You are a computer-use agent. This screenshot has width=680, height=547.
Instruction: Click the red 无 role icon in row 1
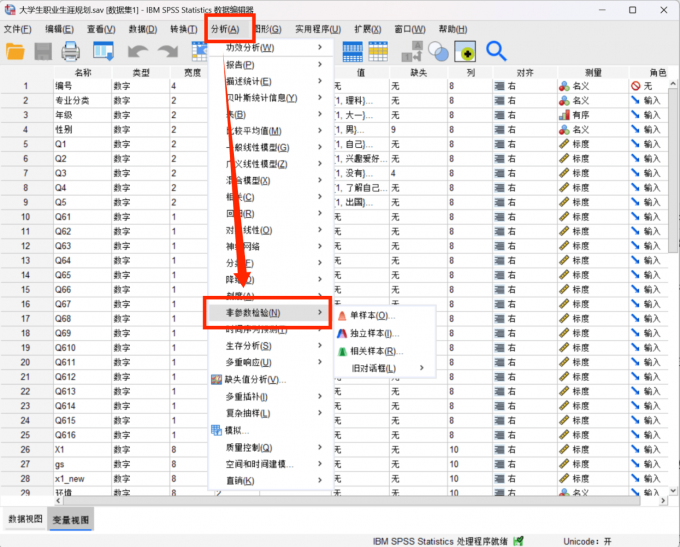[636, 86]
